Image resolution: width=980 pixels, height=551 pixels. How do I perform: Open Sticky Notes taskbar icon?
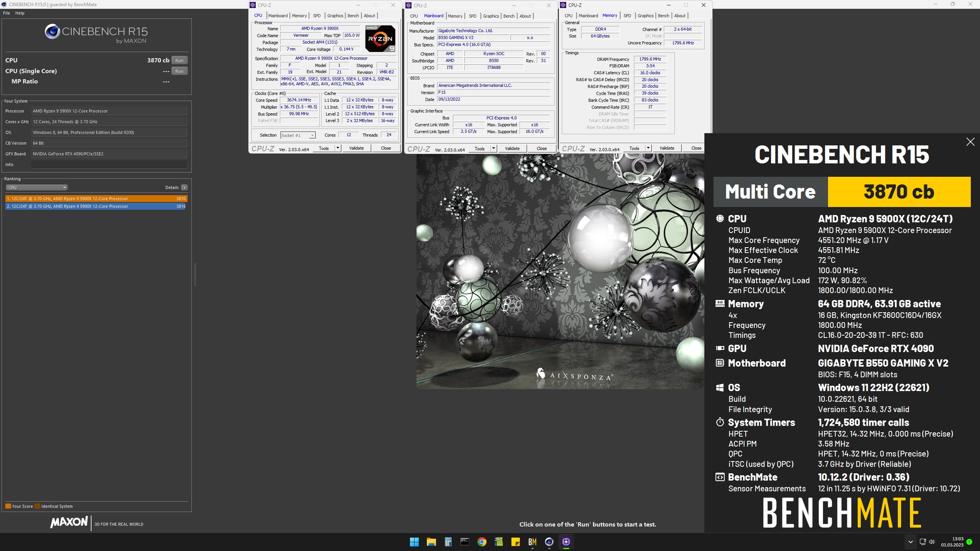515,542
